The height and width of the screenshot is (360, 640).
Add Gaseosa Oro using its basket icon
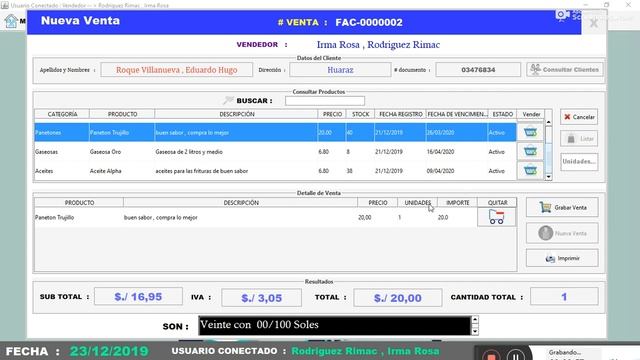[x=530, y=151]
